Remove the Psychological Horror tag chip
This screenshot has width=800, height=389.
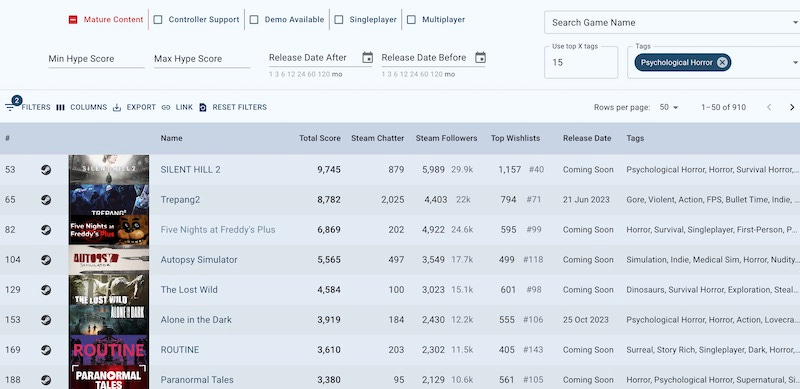click(x=722, y=62)
